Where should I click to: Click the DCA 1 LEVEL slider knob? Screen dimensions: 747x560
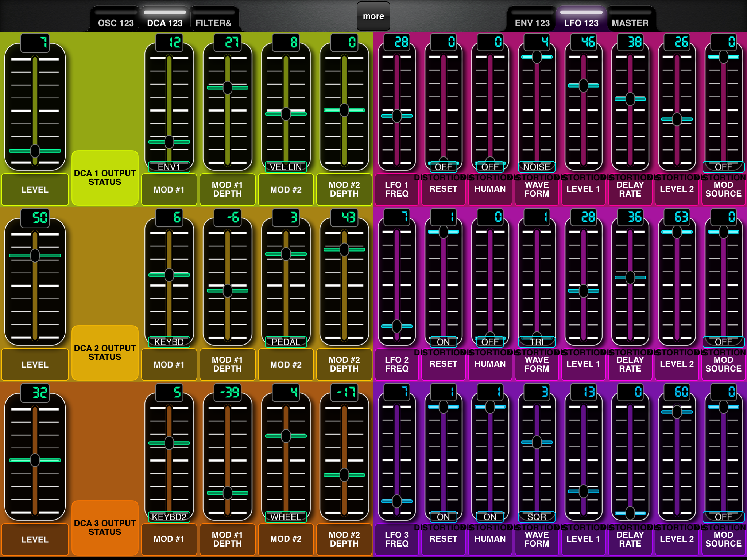point(35,151)
